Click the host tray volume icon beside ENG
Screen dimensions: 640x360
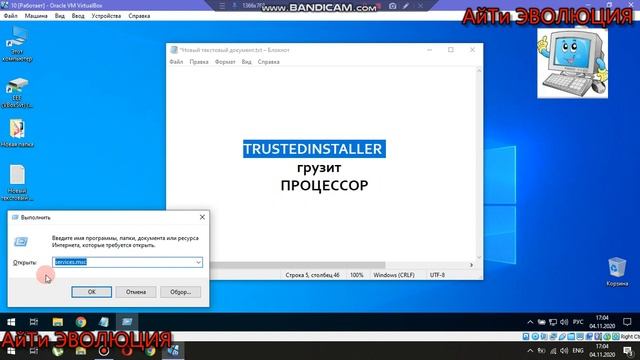pyautogui.click(x=564, y=351)
